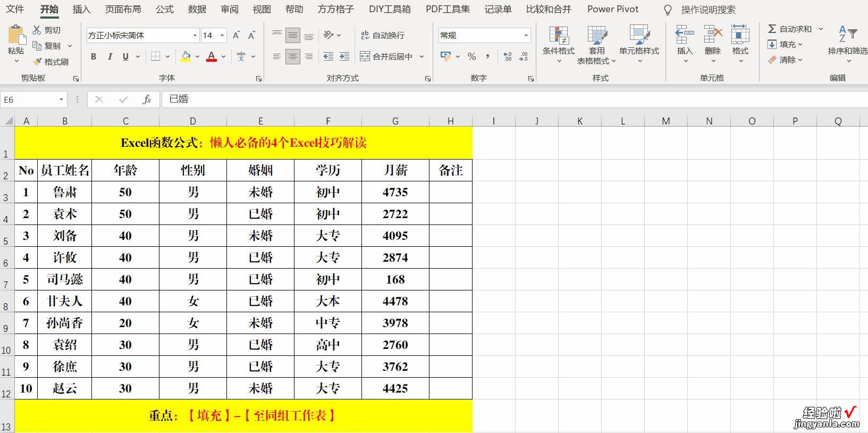Click the Name Box showing E6
The width and height of the screenshot is (868, 433).
[x=33, y=99]
